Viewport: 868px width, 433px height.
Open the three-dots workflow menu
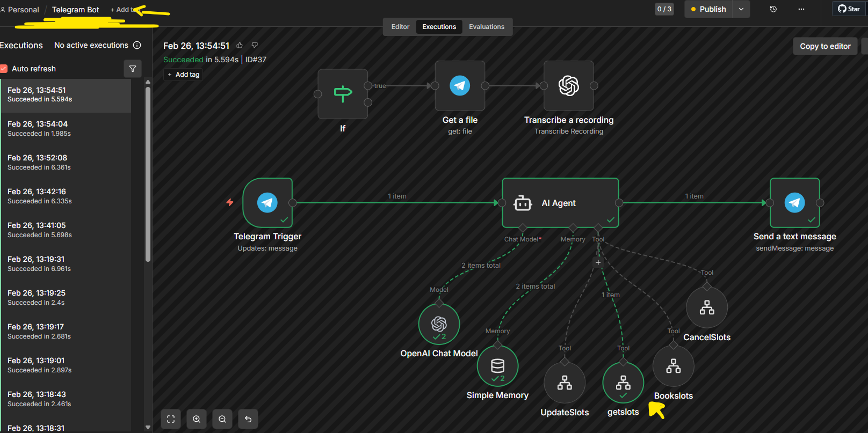[801, 9]
